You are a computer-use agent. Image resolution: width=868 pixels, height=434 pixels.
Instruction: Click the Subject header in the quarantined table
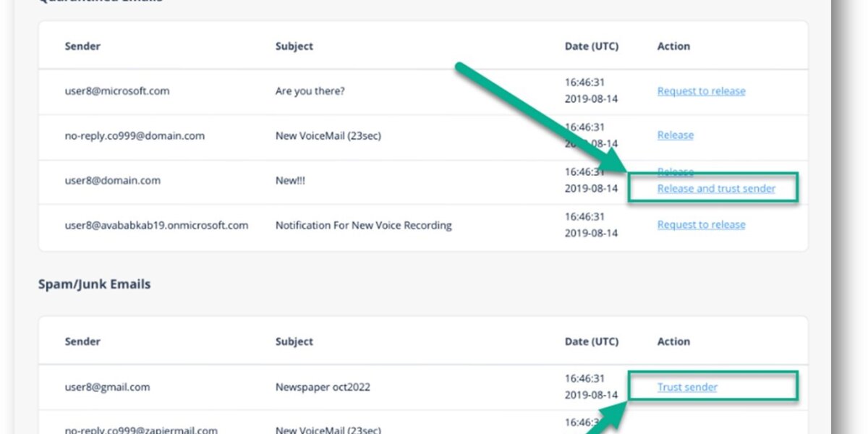tap(294, 46)
